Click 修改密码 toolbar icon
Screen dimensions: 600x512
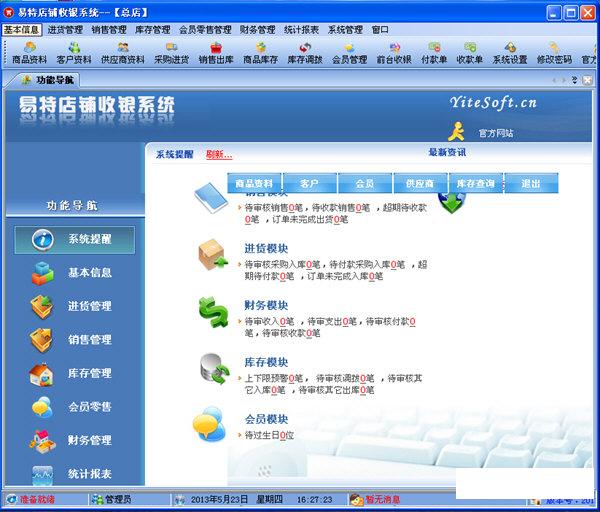[554, 53]
